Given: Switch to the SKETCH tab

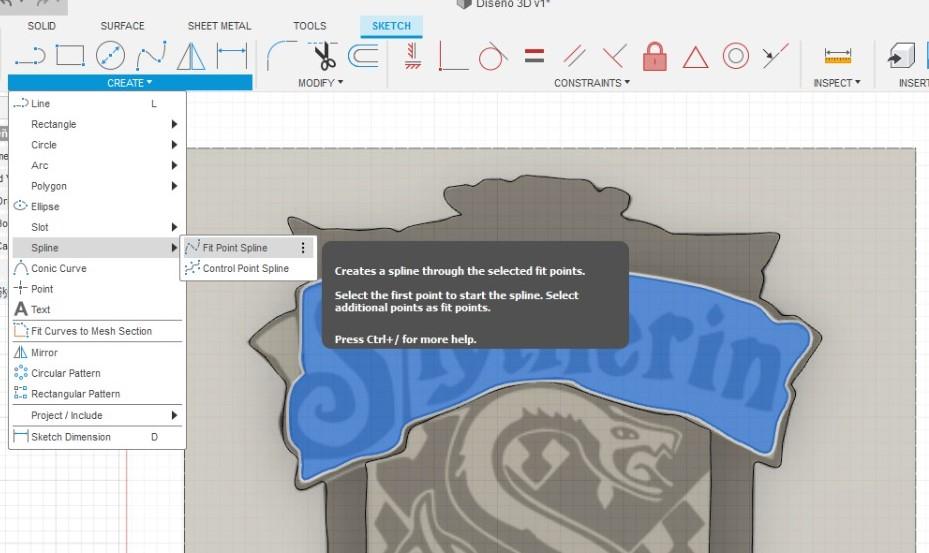Looking at the screenshot, I should [391, 26].
